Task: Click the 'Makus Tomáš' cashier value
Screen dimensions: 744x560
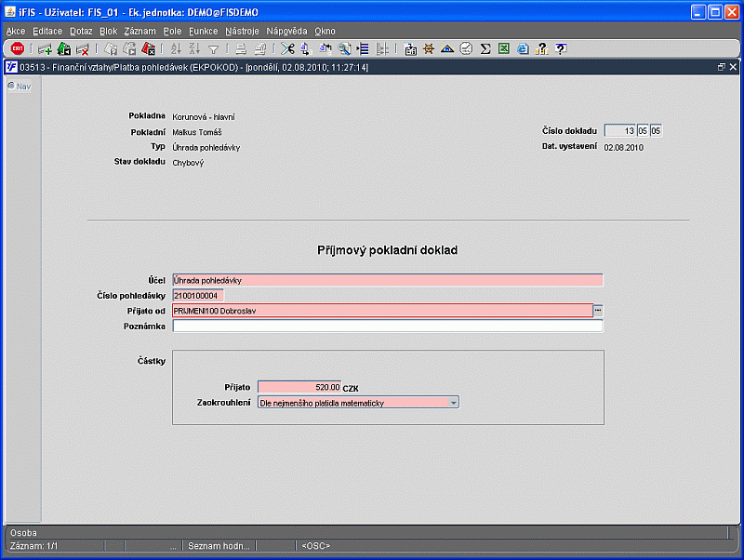Action: click(197, 132)
